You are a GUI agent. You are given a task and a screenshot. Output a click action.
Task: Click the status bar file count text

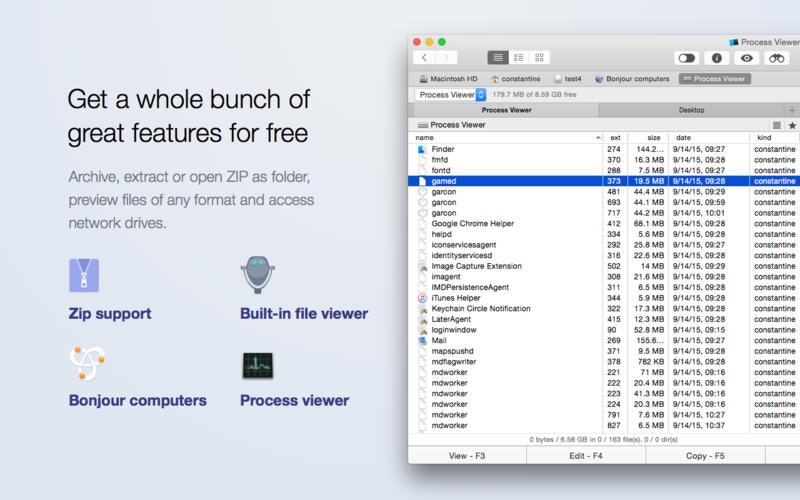point(603,440)
